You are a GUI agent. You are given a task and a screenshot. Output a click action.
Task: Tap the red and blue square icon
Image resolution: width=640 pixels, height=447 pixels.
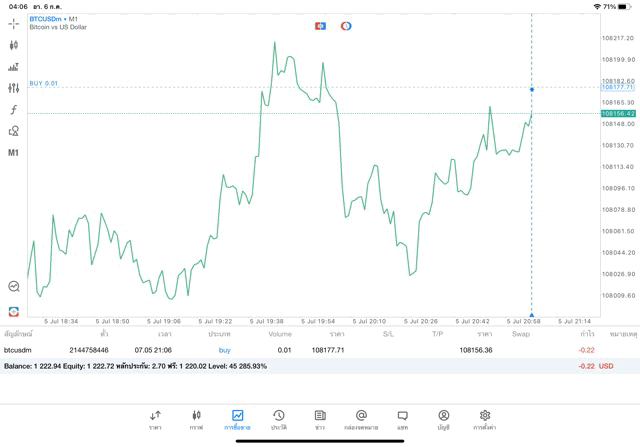pyautogui.click(x=320, y=25)
